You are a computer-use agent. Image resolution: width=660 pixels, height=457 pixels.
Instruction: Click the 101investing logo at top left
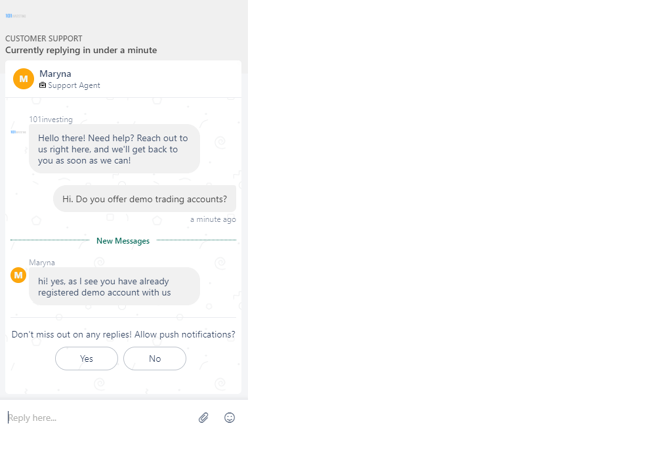tap(16, 16)
